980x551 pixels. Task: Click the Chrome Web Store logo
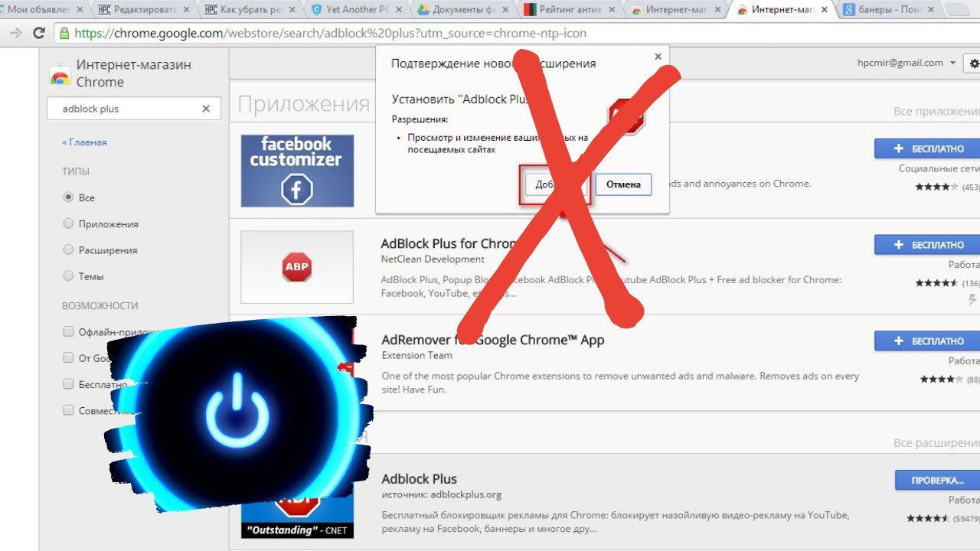pyautogui.click(x=60, y=74)
